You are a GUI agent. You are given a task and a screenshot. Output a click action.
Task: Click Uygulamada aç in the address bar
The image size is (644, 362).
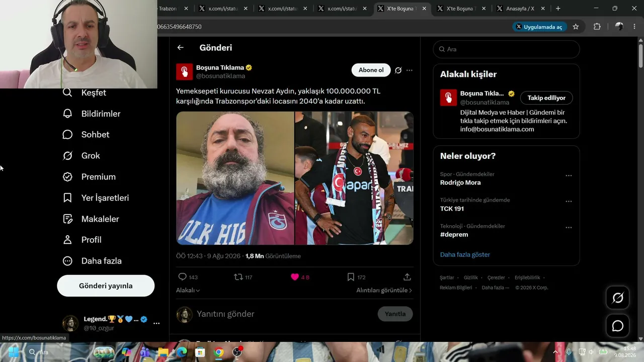coord(539,27)
